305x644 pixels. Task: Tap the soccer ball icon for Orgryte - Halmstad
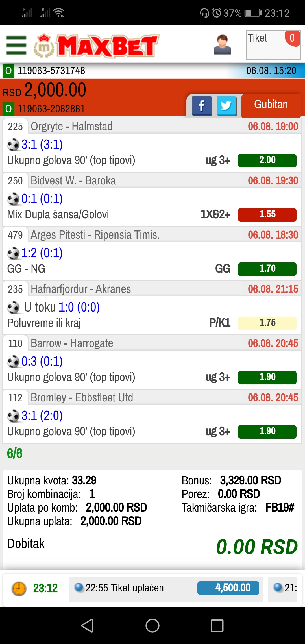13,145
